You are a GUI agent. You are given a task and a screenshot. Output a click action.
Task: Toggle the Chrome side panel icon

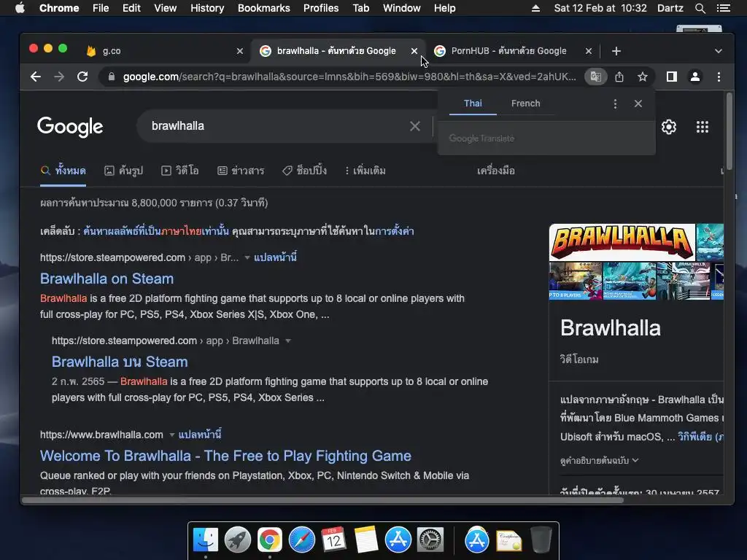tap(672, 77)
